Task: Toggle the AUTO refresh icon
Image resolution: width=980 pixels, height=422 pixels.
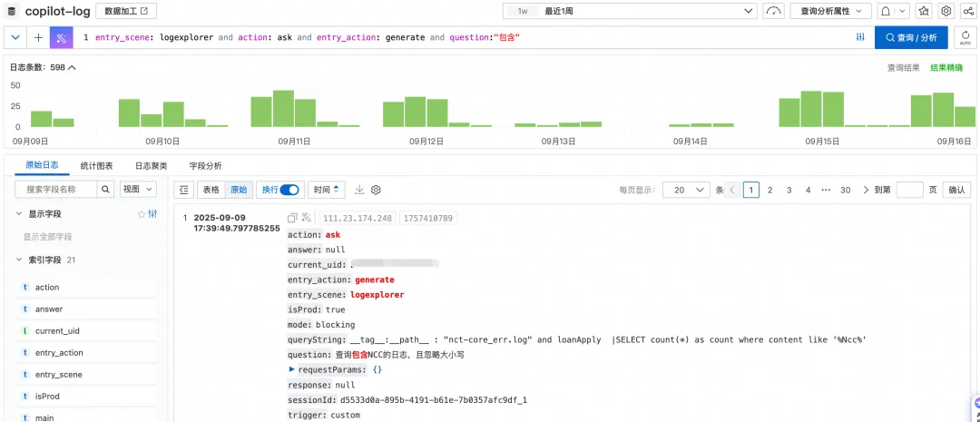Action: (966, 37)
